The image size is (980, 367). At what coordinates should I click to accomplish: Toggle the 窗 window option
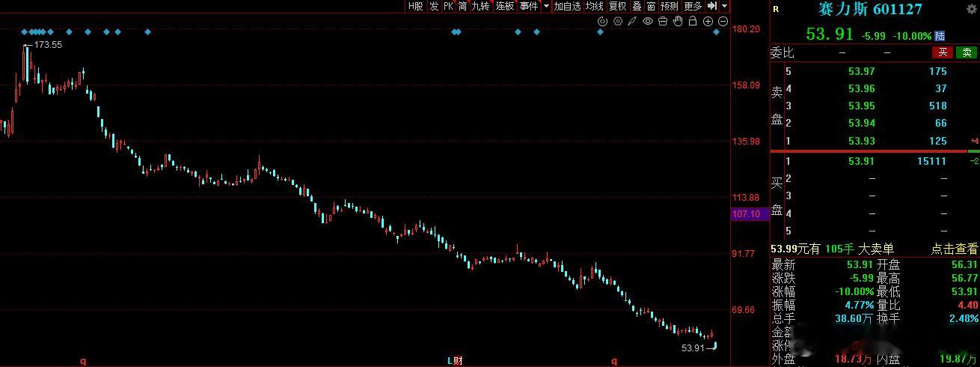pyautogui.click(x=651, y=6)
